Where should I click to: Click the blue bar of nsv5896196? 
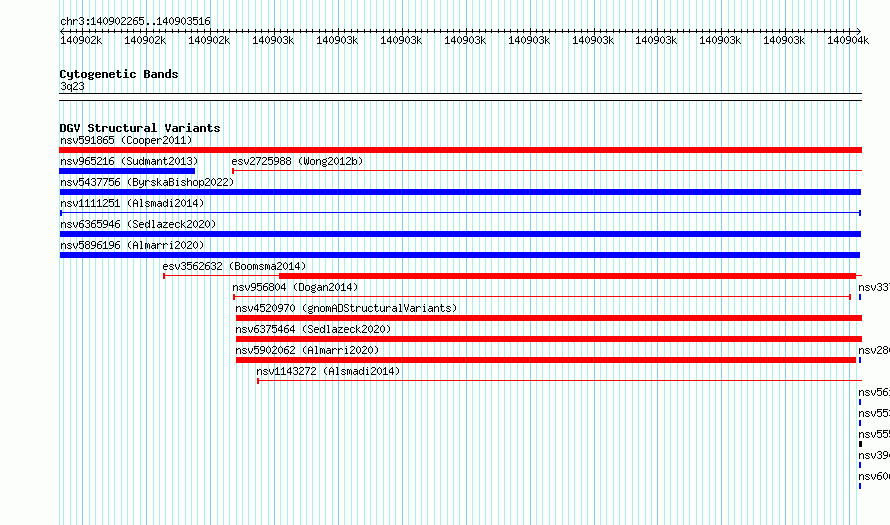click(x=460, y=255)
